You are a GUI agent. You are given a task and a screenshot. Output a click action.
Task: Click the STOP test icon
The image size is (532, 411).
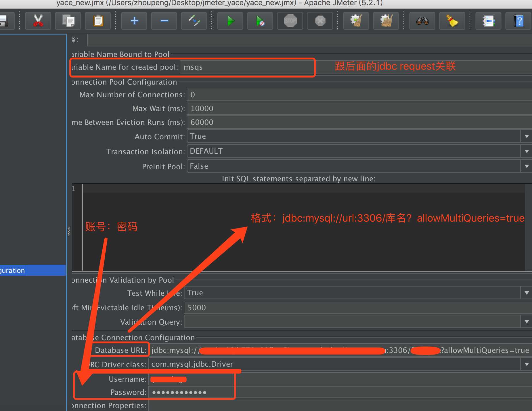pyautogui.click(x=290, y=21)
